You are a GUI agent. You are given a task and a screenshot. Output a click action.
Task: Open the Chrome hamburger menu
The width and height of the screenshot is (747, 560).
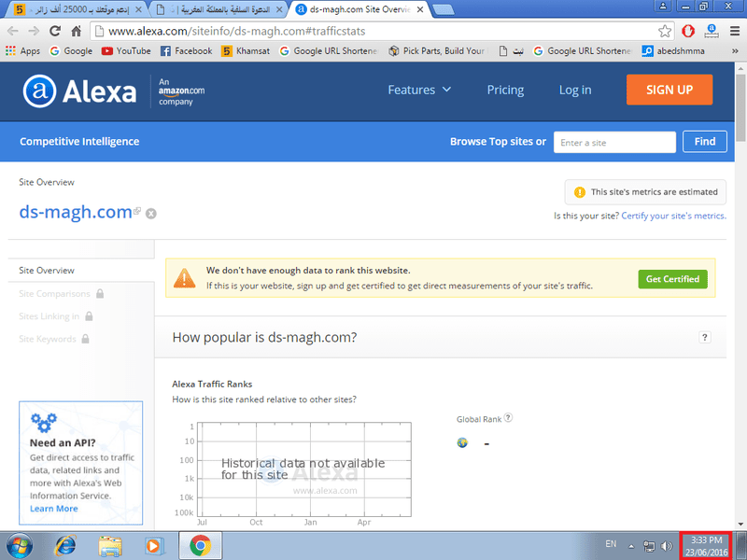pyautogui.click(x=735, y=31)
